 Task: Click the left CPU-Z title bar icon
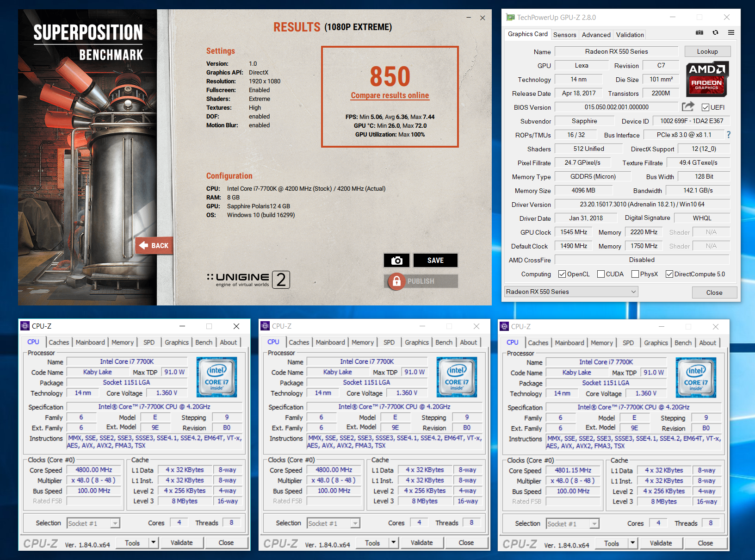click(25, 326)
